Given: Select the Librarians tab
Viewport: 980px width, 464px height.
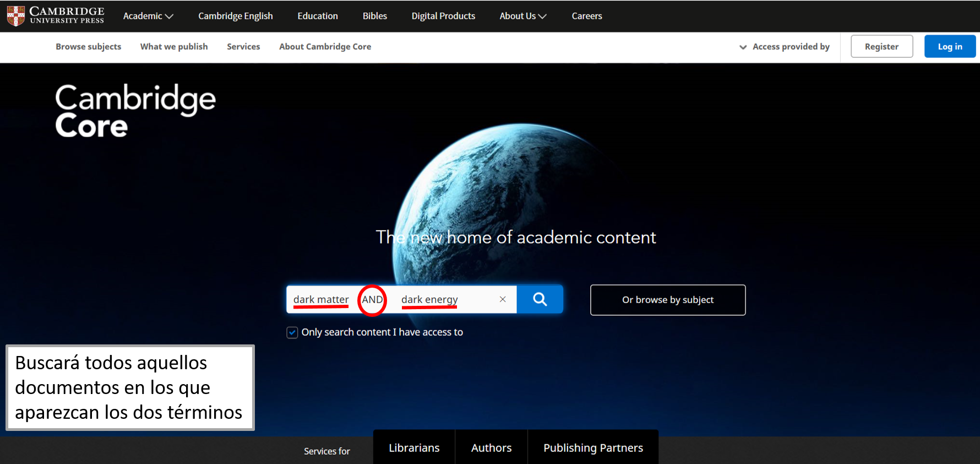Looking at the screenshot, I should [414, 447].
